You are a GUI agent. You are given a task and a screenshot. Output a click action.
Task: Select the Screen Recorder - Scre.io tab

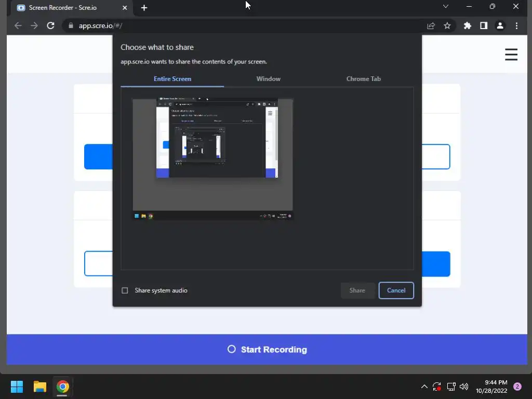(72, 8)
